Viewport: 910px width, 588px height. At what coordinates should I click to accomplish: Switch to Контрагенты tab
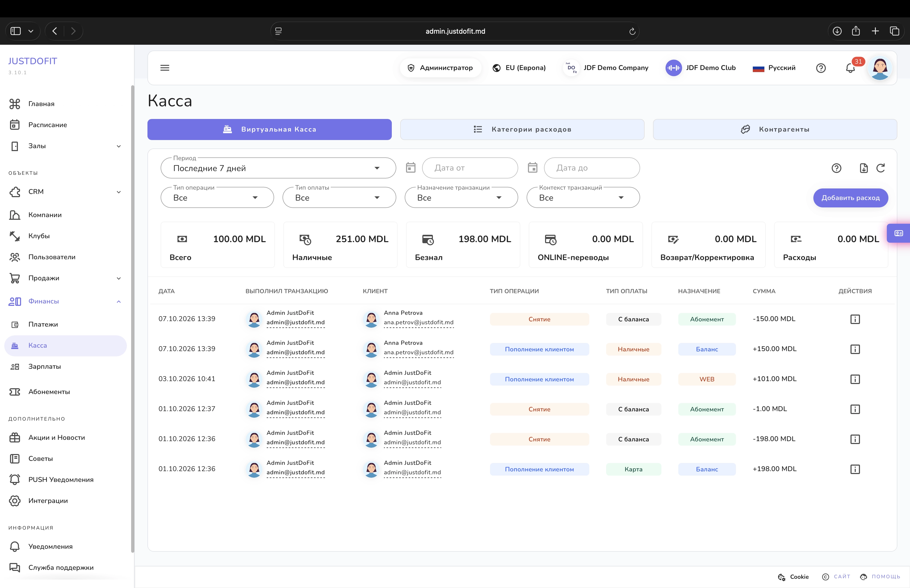pos(775,129)
